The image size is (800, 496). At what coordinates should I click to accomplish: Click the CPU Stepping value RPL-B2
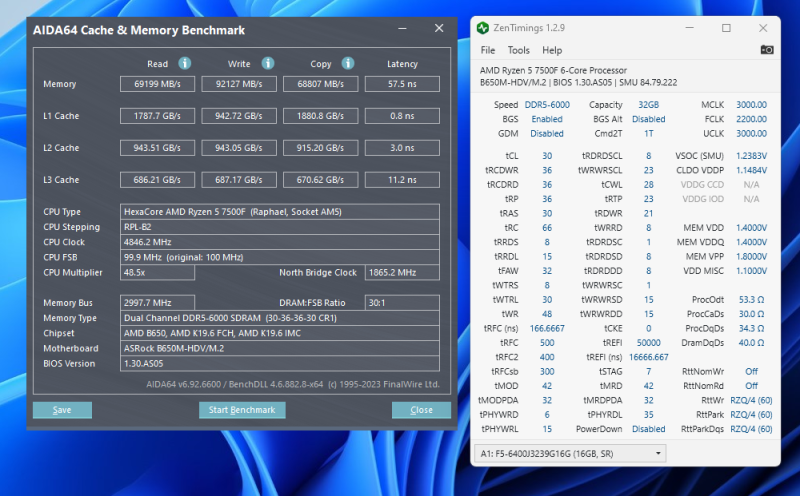280,227
